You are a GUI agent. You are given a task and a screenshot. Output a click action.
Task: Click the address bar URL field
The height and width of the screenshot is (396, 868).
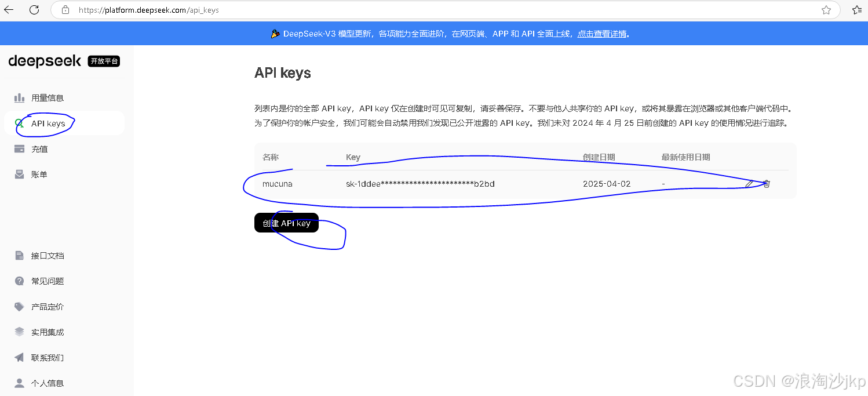[445, 10]
